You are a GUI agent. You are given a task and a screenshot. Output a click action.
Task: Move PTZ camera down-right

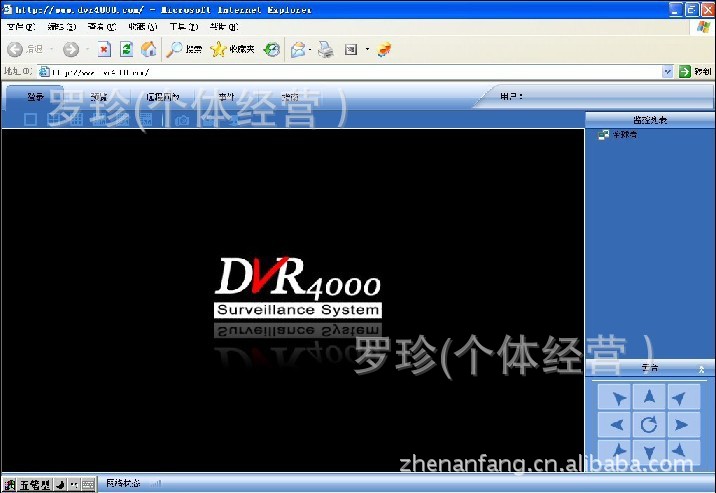(x=683, y=451)
